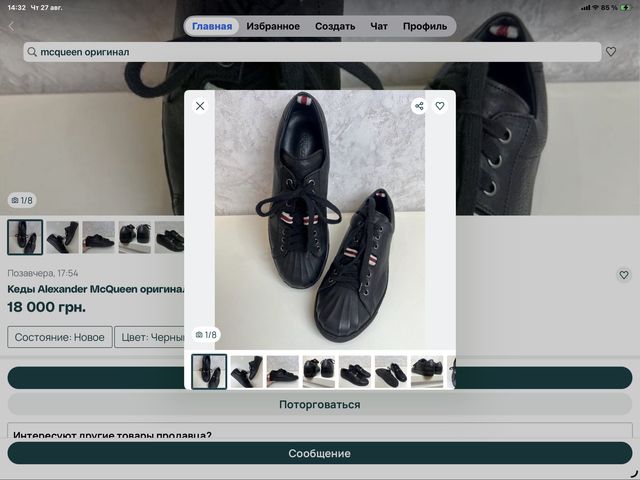
Task: Tap magnifier icon in search field
Action: coord(32,52)
